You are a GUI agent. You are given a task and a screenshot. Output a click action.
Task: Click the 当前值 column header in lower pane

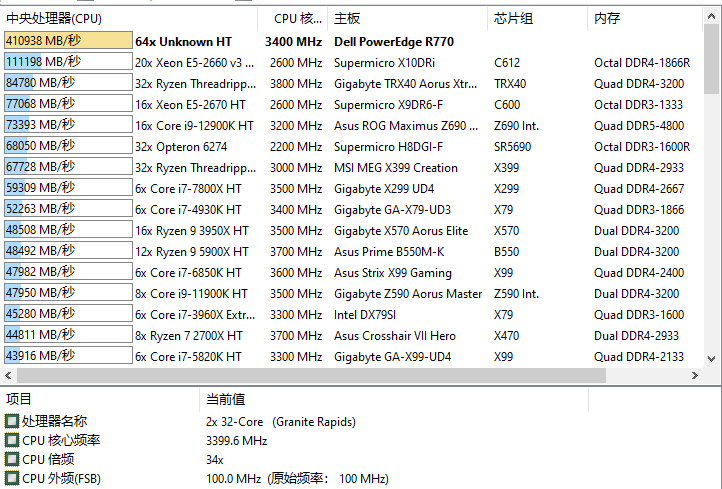coord(394,399)
